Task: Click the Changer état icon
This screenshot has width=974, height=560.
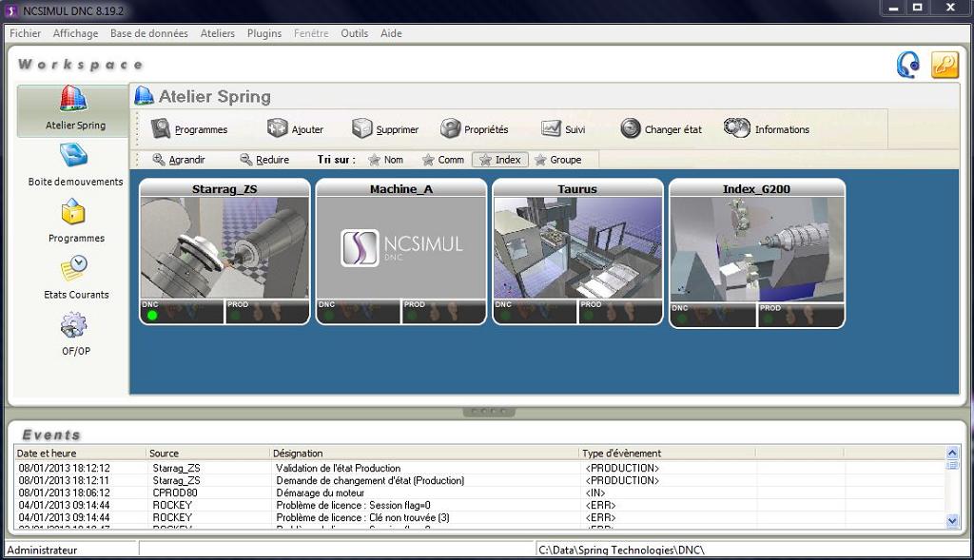Action: coord(630,129)
